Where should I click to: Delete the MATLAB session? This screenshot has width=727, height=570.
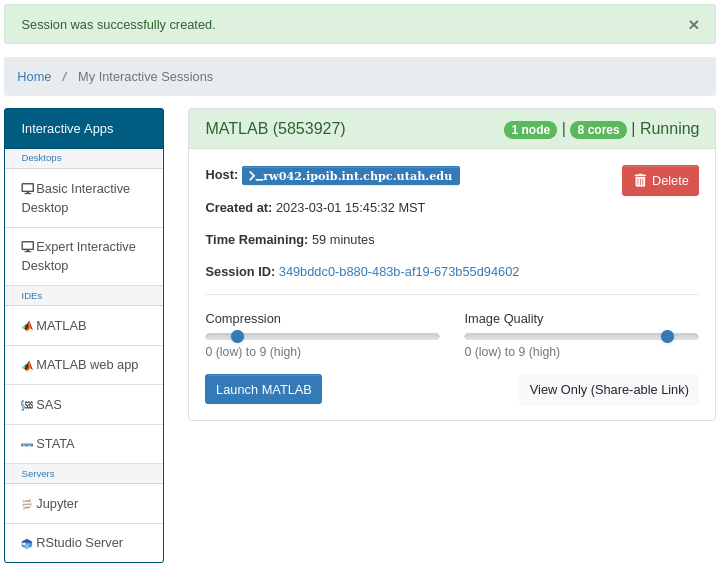coord(660,180)
